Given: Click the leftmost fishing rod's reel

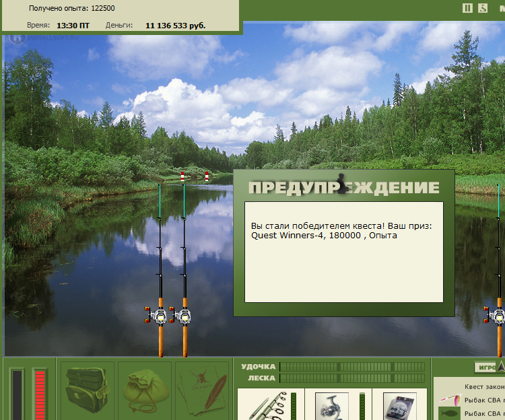Looking at the screenshot, I should (x=157, y=316).
